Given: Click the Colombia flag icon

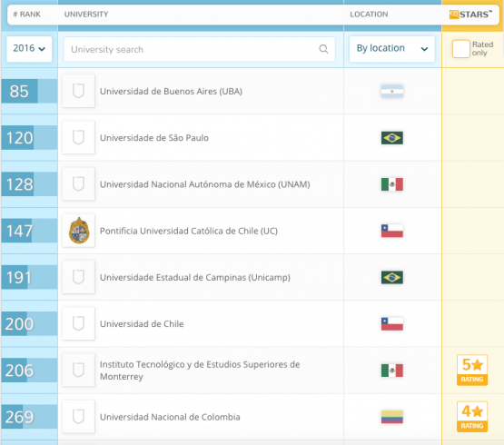Looking at the screenshot, I should [x=391, y=417].
